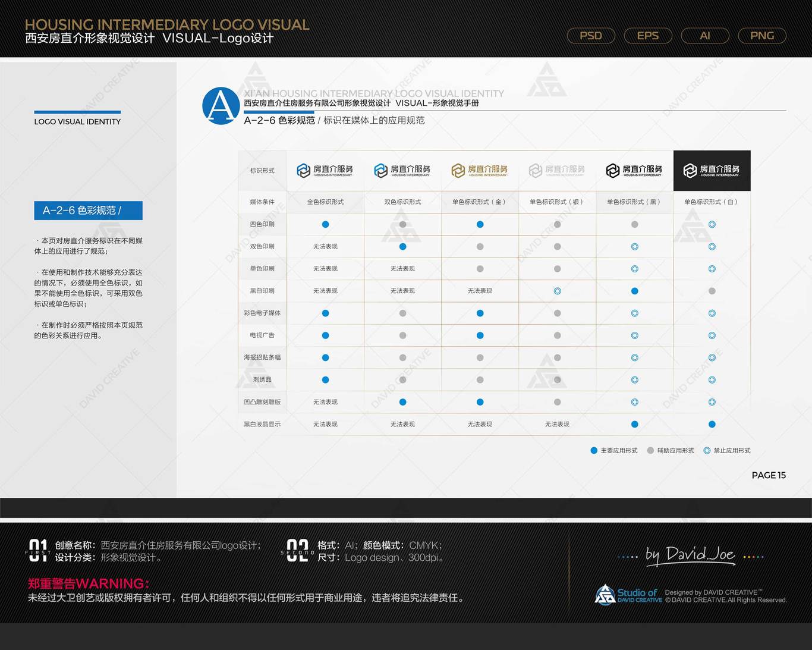Viewport: 812px width, 650px height.
Task: Select the full-color 房直介服务 logo in 全色标识形式 column
Action: 325,171
